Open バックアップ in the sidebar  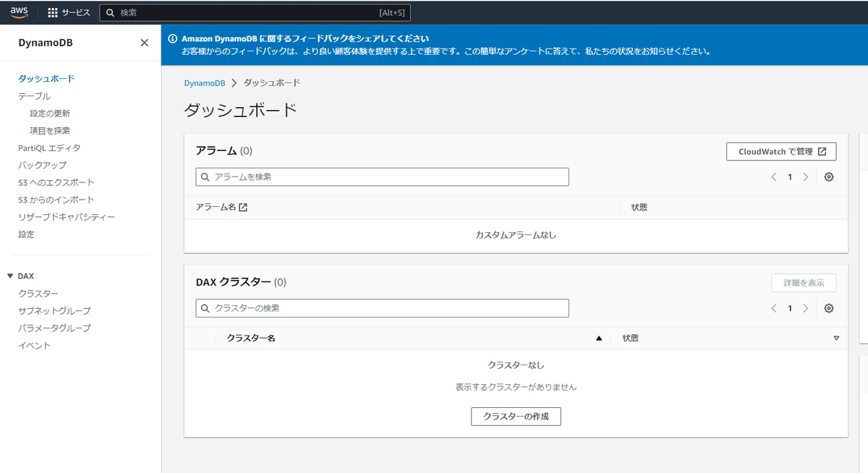point(43,166)
